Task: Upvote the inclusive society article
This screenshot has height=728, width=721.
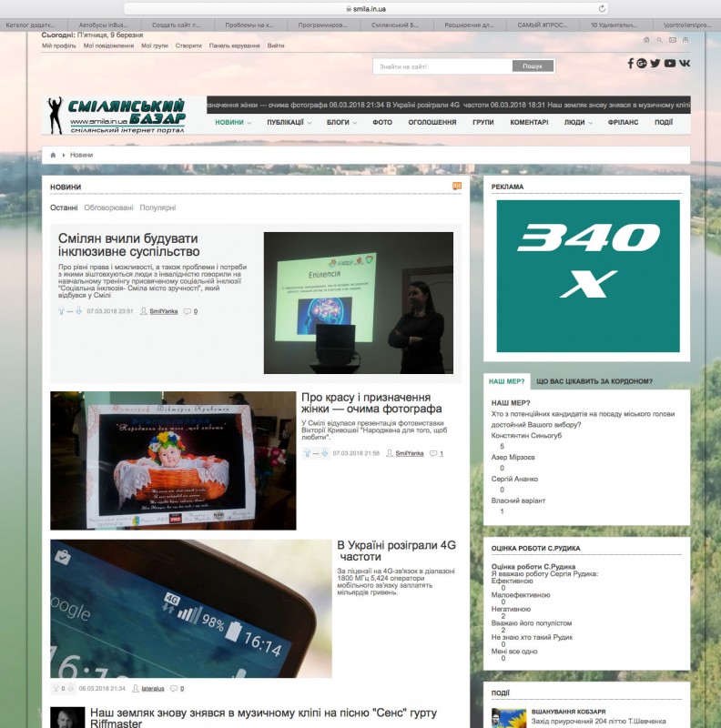Action: (61, 311)
